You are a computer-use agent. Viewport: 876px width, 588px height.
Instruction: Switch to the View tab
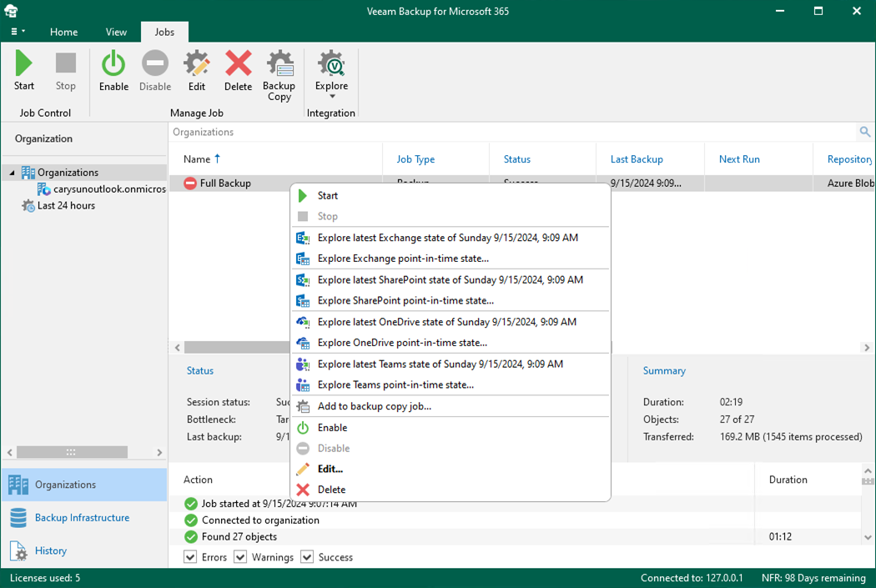click(116, 32)
